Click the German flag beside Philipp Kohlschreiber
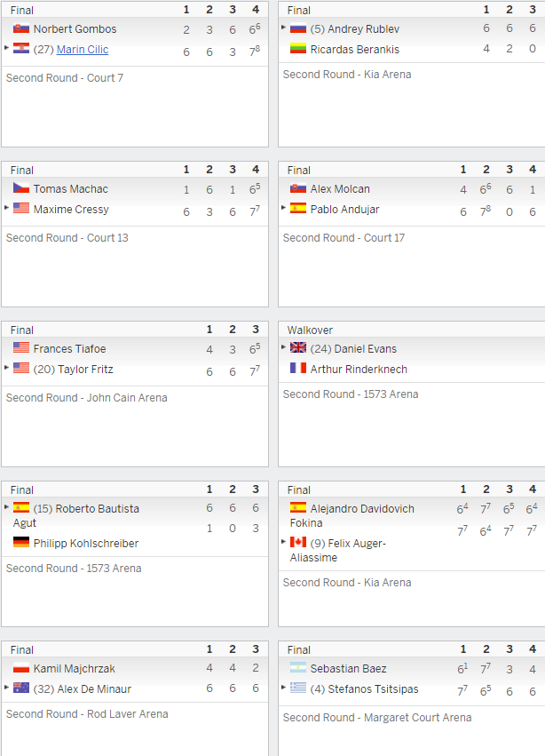 (21, 542)
